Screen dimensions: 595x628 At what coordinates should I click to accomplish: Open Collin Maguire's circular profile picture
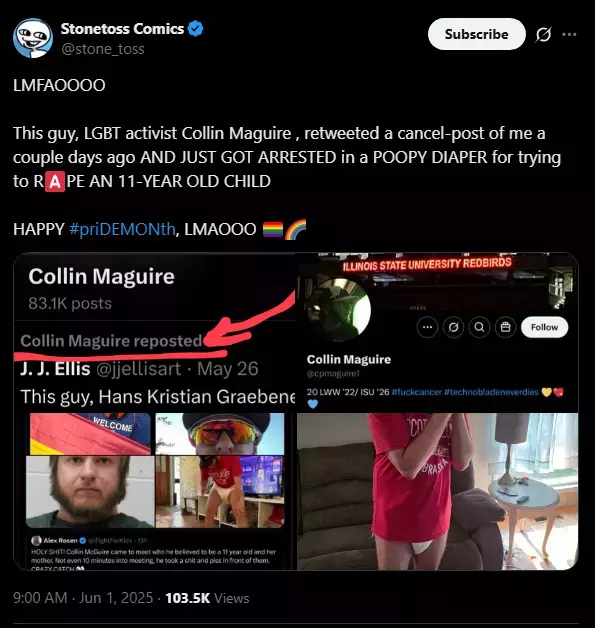[x=339, y=310]
